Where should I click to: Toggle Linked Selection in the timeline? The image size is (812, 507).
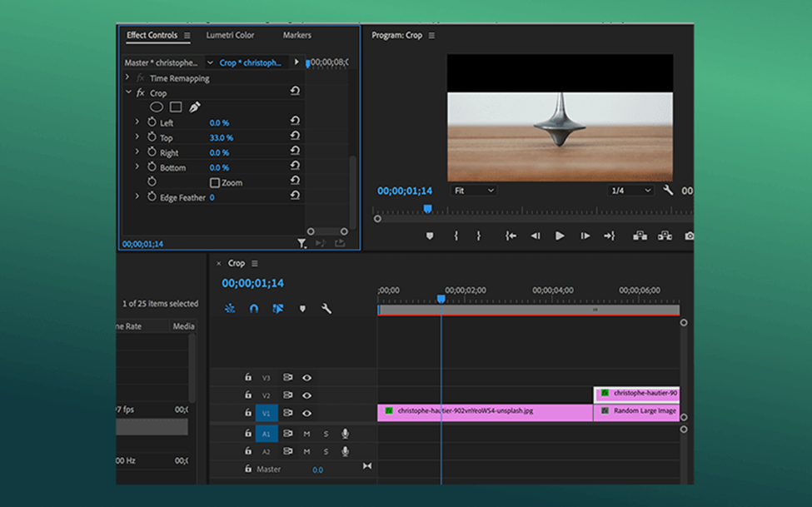tap(278, 309)
